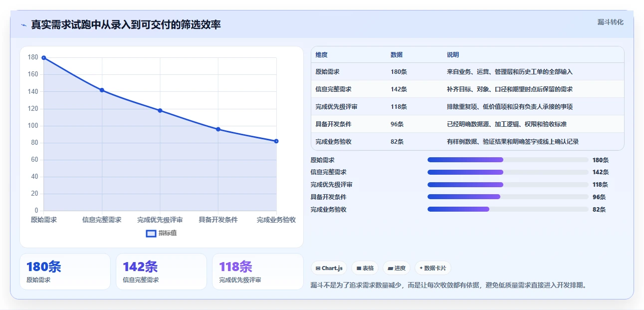Image resolution: width=644 pixels, height=310 pixels.
Task: Click the 表格 tag icon
Action: pos(359,268)
